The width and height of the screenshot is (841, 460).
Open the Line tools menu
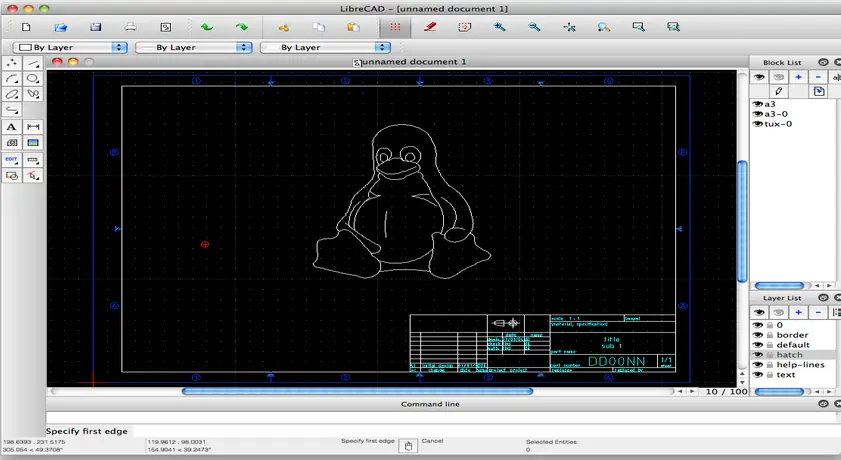pyautogui.click(x=33, y=63)
